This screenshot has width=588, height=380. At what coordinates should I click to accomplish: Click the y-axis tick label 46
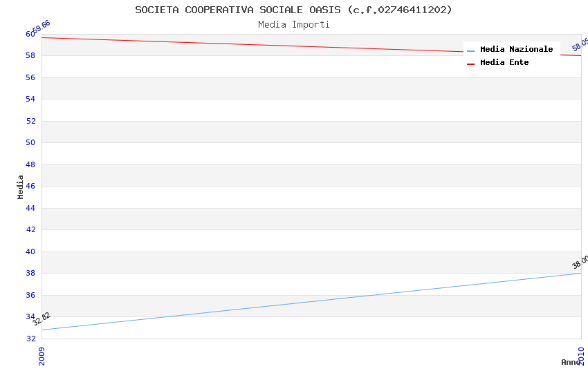(x=30, y=186)
